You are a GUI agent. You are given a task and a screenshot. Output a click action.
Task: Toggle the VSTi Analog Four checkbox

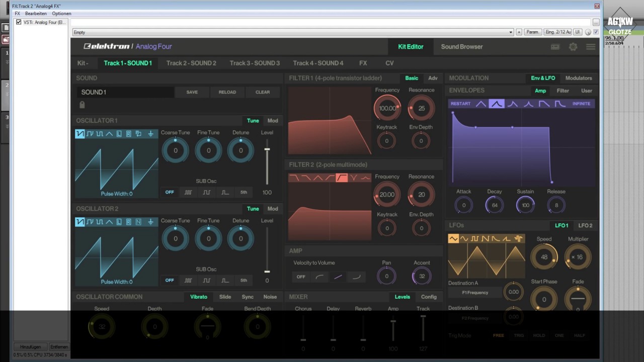(19, 22)
